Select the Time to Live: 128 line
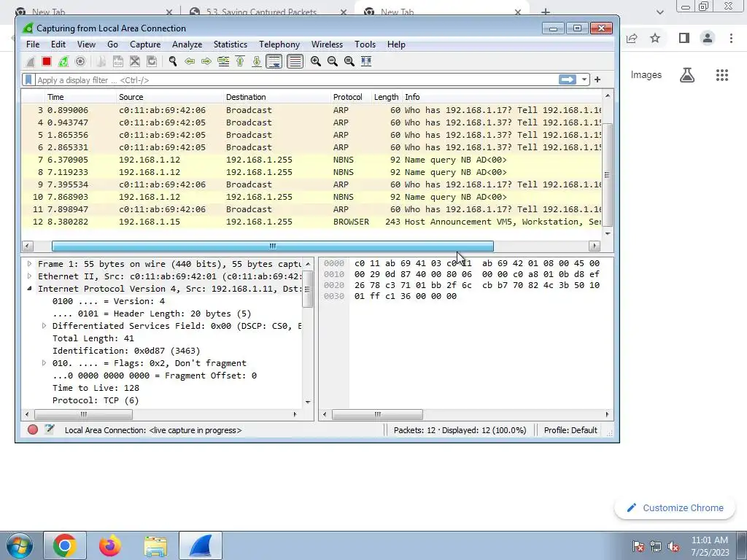 click(x=96, y=388)
